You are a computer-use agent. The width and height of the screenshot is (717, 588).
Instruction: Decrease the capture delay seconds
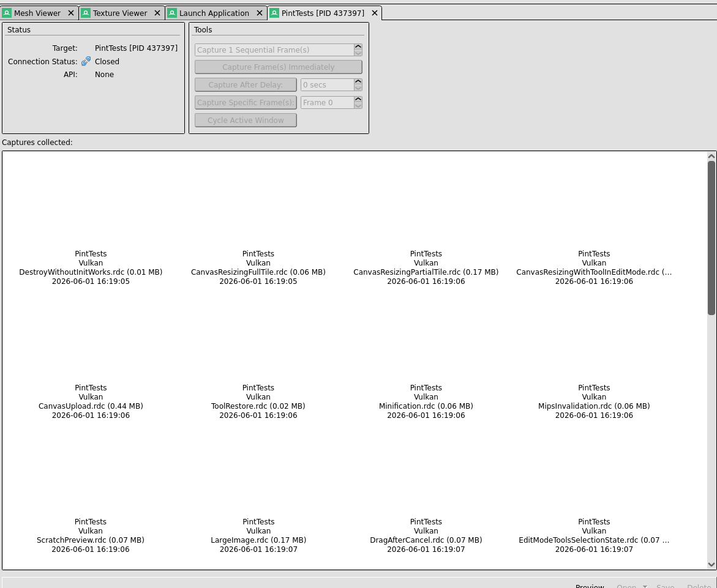[358, 88]
